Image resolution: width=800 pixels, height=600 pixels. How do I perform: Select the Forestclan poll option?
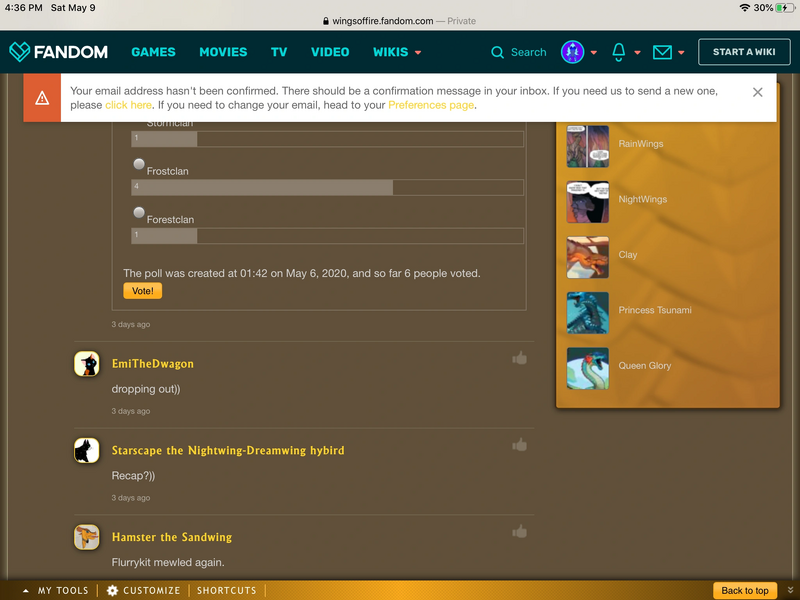(139, 212)
